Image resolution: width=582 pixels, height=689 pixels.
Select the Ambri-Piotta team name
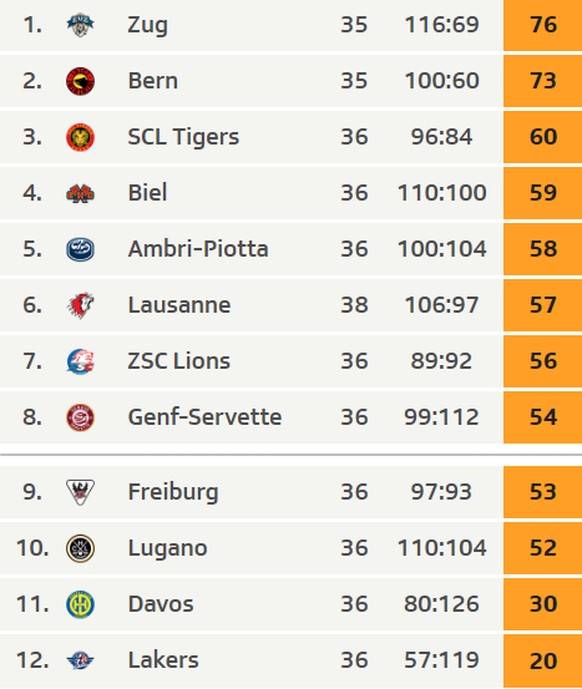198,249
